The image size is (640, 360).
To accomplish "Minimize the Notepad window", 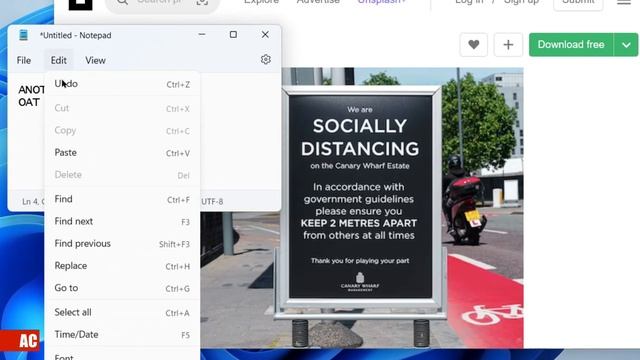I will 202,35.
